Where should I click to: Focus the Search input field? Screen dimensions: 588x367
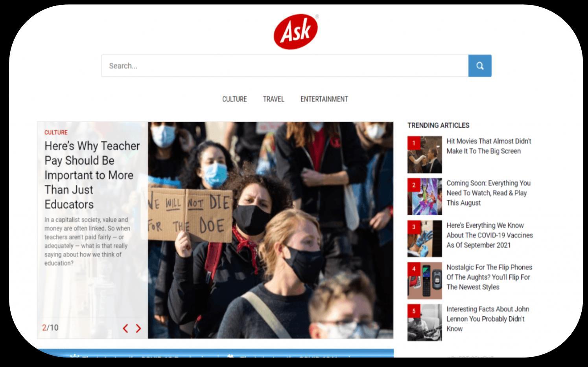coord(285,66)
